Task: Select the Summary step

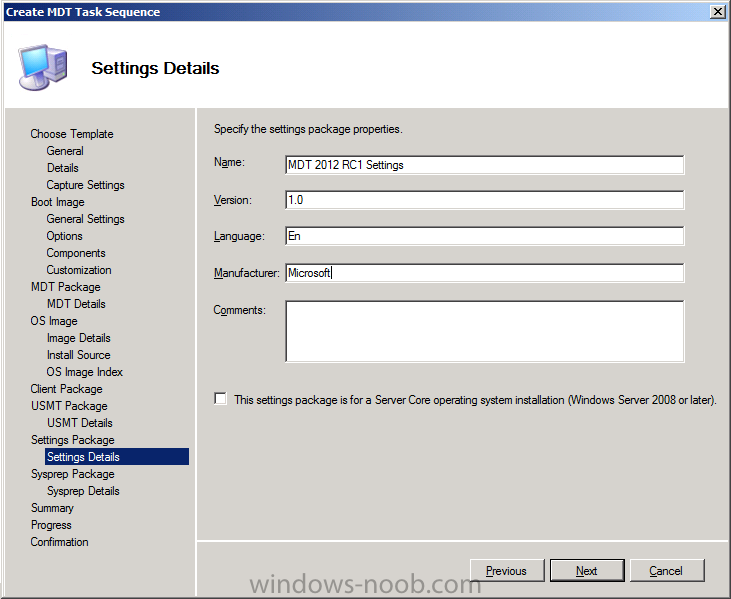Action: (52, 508)
